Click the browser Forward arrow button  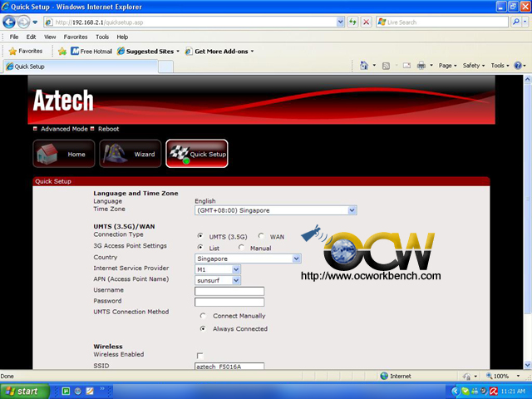point(23,22)
